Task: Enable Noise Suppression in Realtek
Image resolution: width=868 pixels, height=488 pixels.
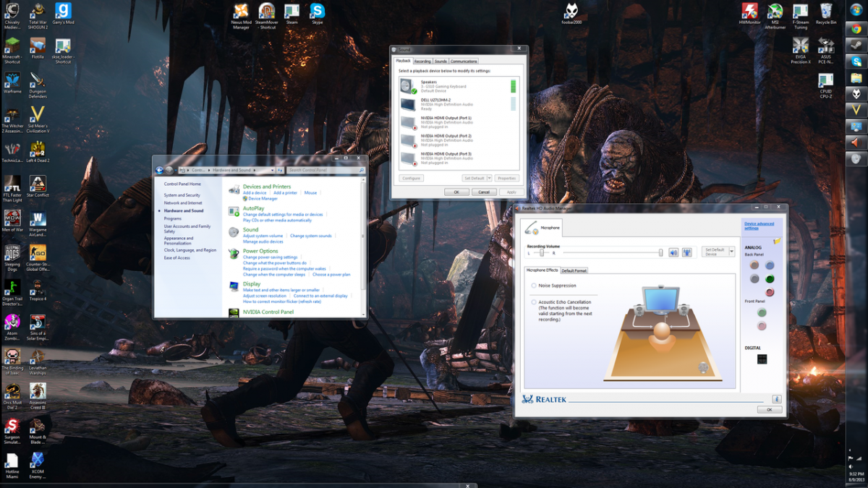Action: (534, 286)
